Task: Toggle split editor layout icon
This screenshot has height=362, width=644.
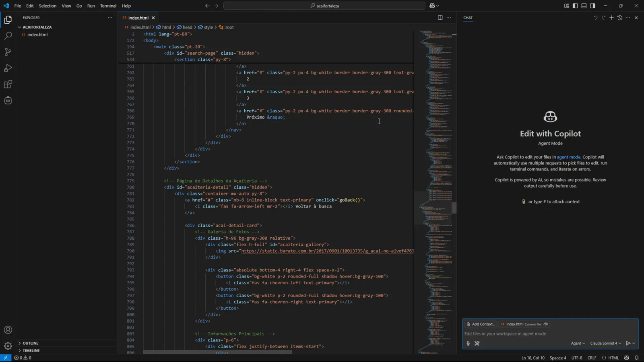Action: tap(440, 18)
